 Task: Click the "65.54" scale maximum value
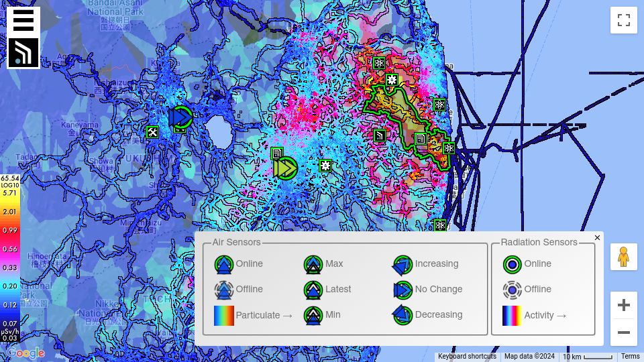9,178
